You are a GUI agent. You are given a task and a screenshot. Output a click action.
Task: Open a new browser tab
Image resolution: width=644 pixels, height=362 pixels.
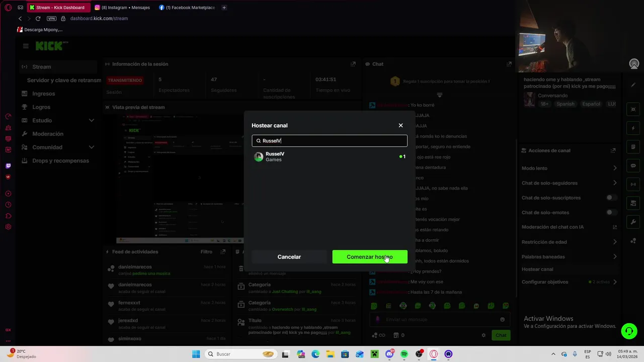click(224, 8)
